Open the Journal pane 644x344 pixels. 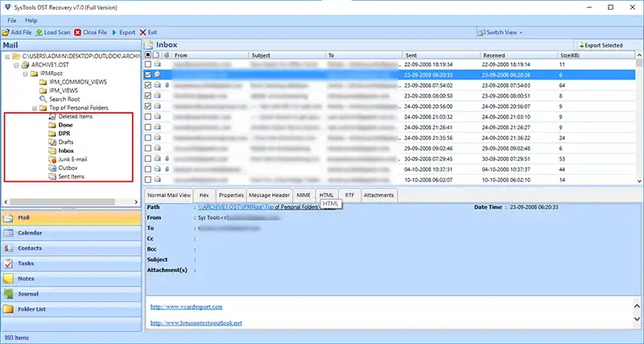click(x=71, y=294)
